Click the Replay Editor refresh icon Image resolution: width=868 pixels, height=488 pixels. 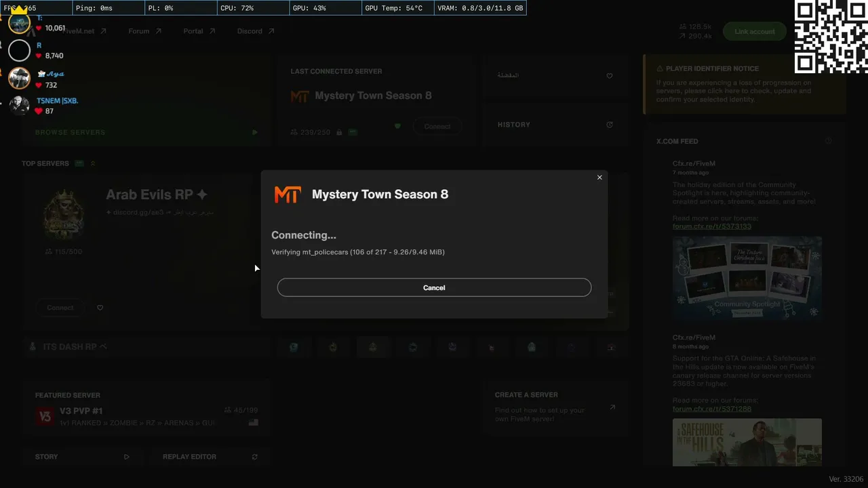(255, 457)
